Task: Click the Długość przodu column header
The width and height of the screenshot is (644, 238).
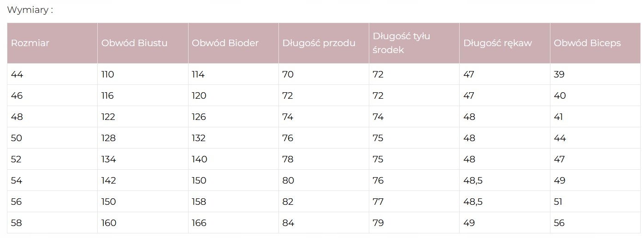Action: pyautogui.click(x=319, y=43)
